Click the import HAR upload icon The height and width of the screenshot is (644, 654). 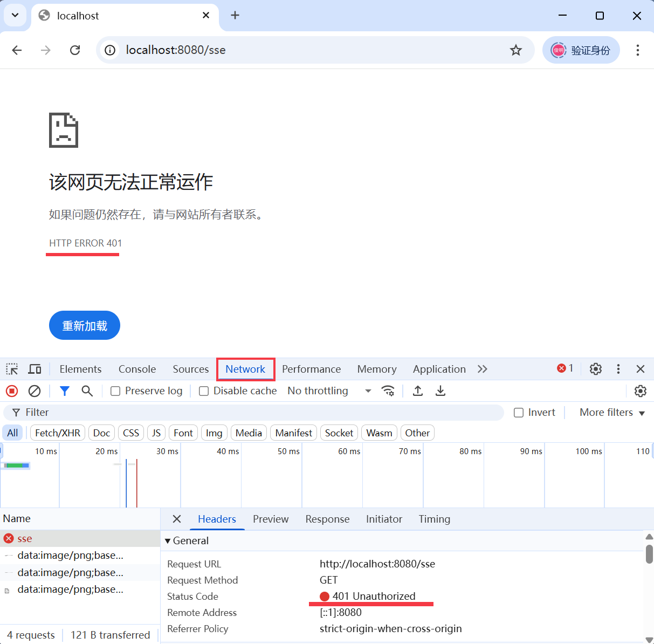pyautogui.click(x=418, y=391)
